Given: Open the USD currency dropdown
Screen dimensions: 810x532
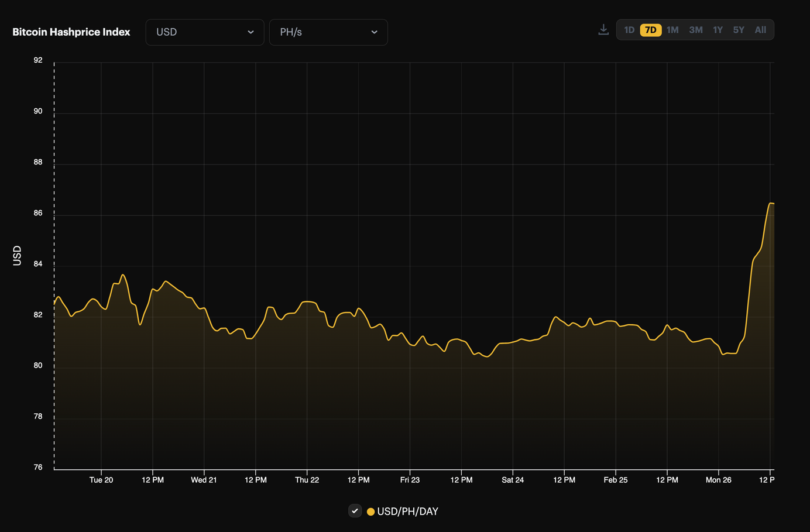Looking at the screenshot, I should tap(204, 32).
